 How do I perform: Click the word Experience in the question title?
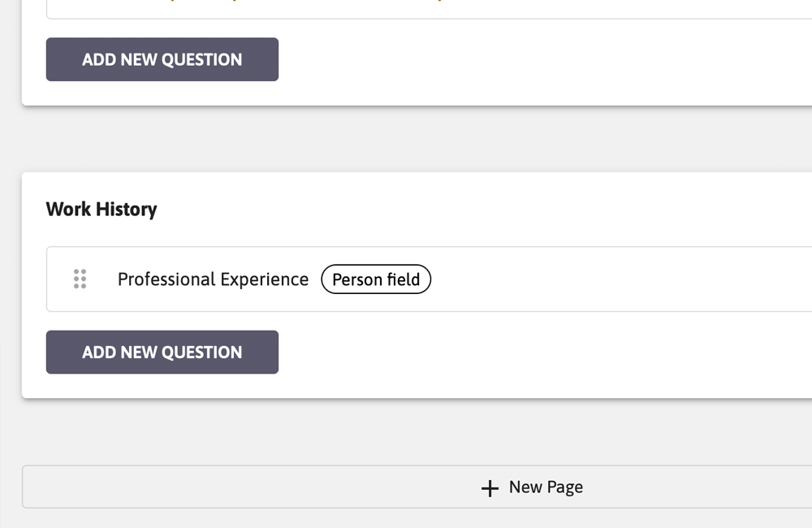point(264,279)
